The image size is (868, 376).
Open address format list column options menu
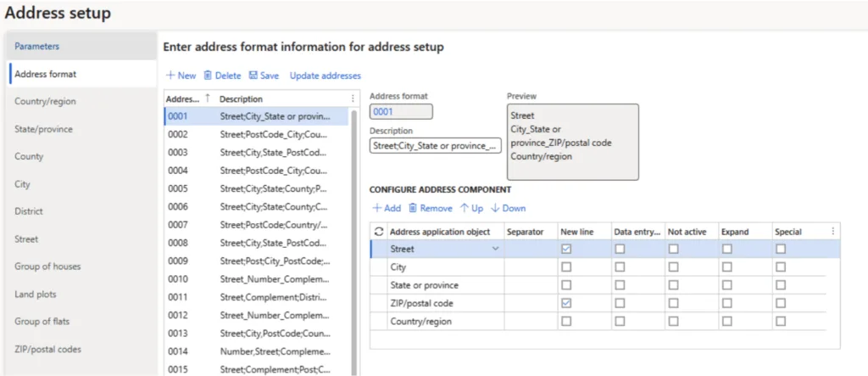(353, 99)
